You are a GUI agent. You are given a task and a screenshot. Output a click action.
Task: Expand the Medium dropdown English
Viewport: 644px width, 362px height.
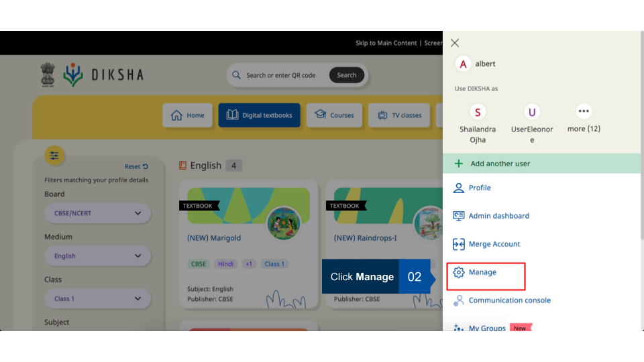[x=97, y=256]
